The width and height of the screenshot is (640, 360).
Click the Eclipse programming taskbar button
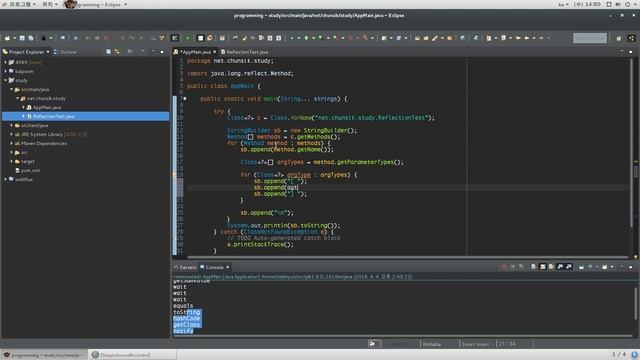44,355
